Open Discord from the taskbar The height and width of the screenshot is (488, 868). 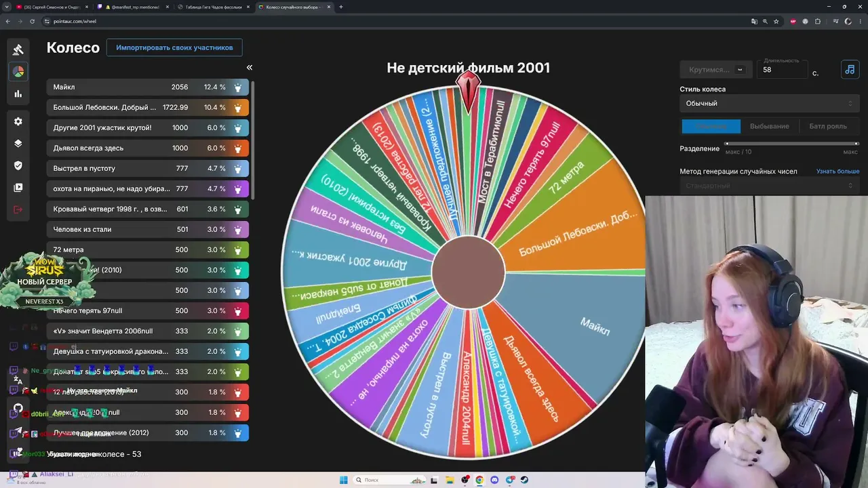[494, 480]
